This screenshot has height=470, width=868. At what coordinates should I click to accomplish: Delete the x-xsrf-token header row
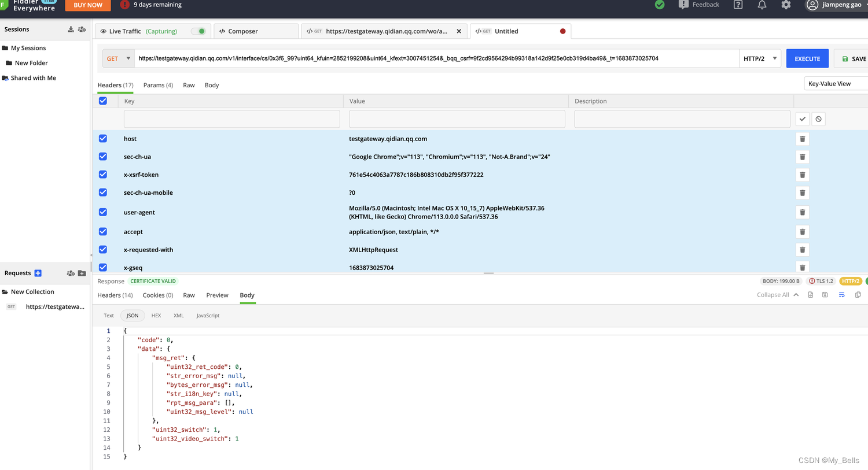[802, 175]
